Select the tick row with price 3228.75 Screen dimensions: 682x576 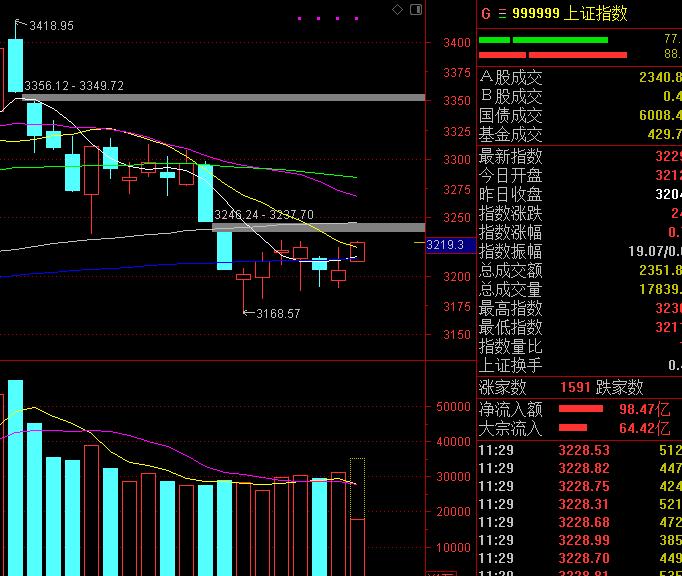[x=580, y=486]
